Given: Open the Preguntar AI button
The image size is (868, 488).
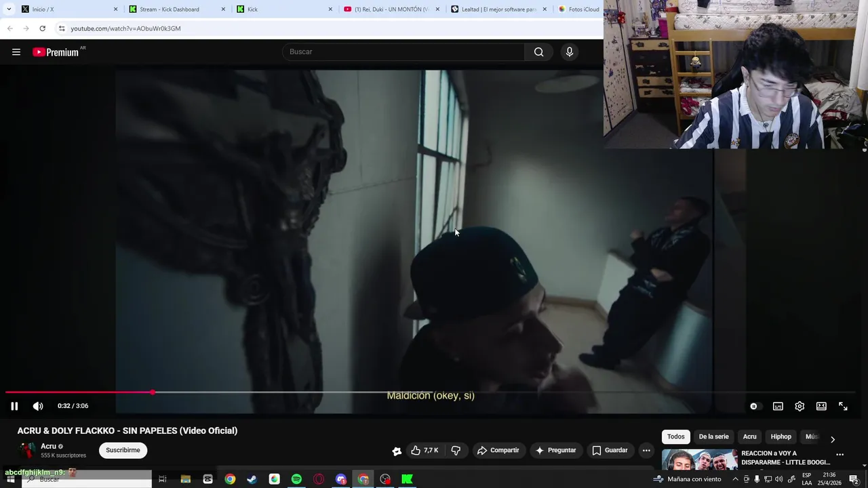Looking at the screenshot, I should coord(555,450).
